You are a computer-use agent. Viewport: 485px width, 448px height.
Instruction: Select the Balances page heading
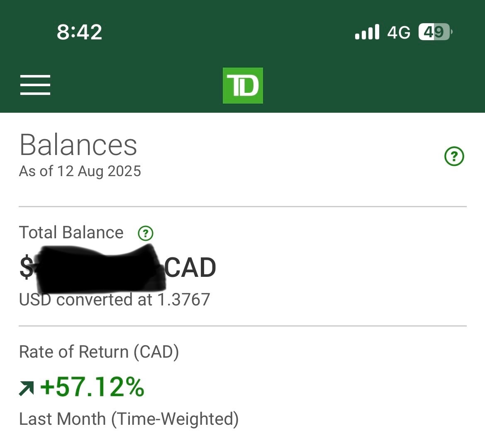click(x=78, y=145)
